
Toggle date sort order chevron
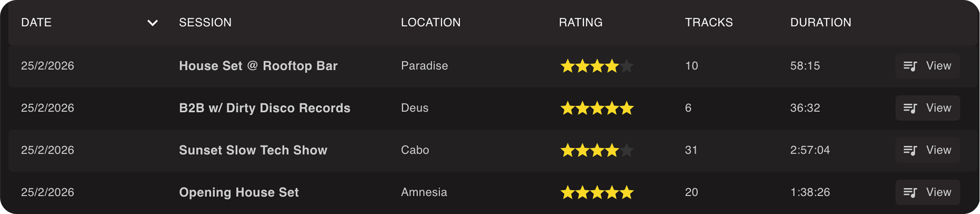(x=152, y=23)
